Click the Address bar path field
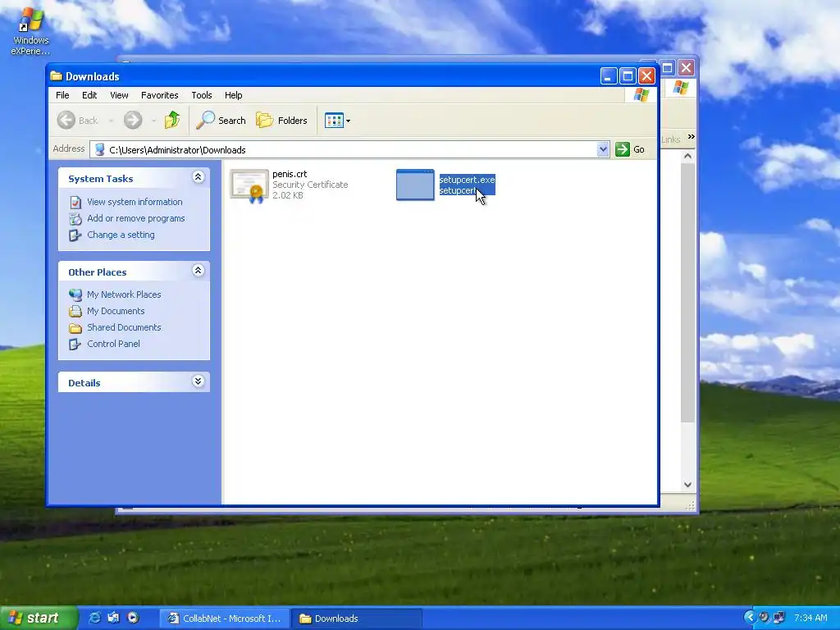Viewport: 840px width, 630px height. coord(343,150)
